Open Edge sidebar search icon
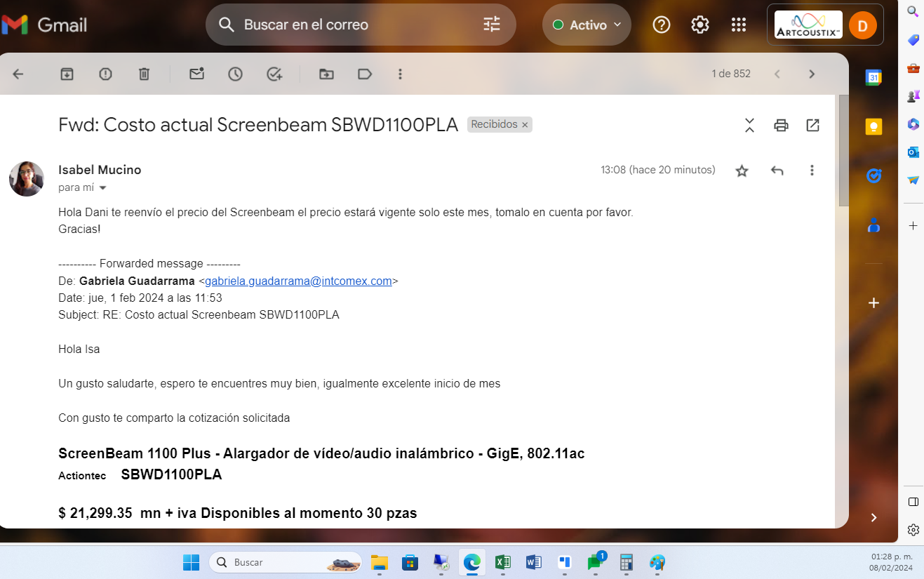Image resolution: width=924 pixels, height=579 pixels. 913,11
